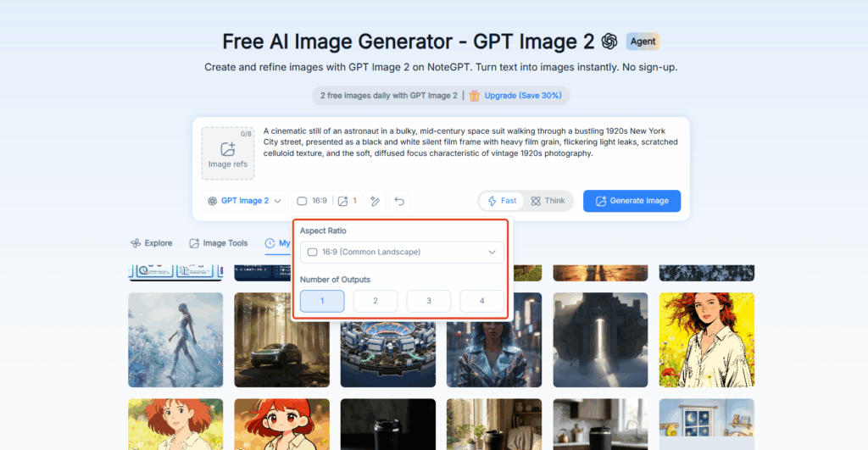Open the car in forest thumbnail
Image resolution: width=868 pixels, height=450 pixels.
[x=281, y=340]
